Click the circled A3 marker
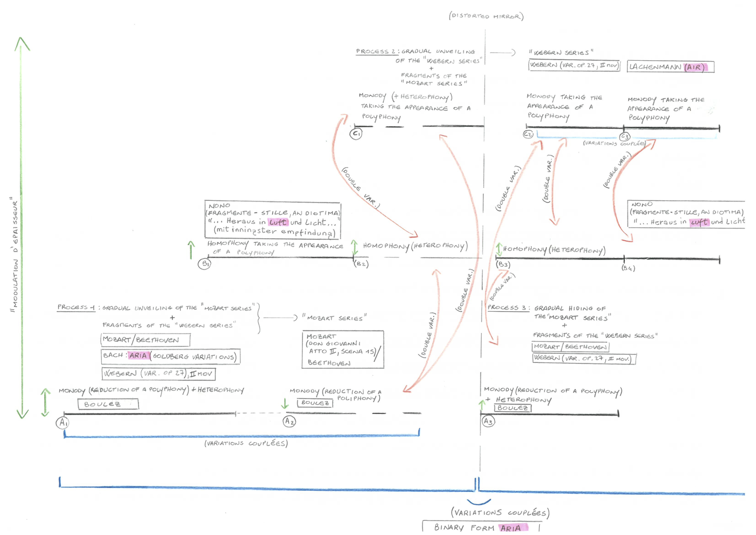Image resolution: width=756 pixels, height=535 pixels. (x=487, y=421)
